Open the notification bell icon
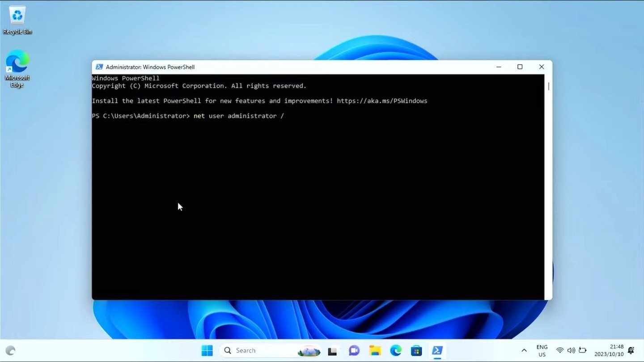Screen dimensions: 644x362 (631, 351)
